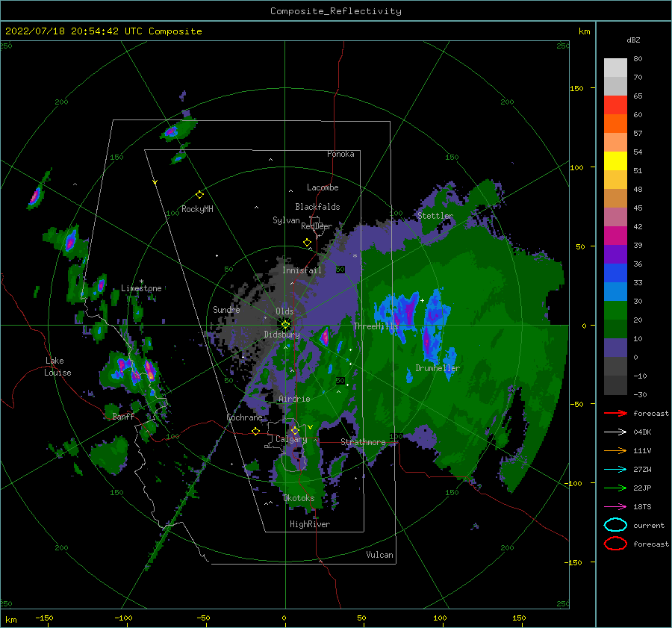Click the magenta storm cell near ThreeHills
Screen dimensions: 672x628
coord(325,337)
